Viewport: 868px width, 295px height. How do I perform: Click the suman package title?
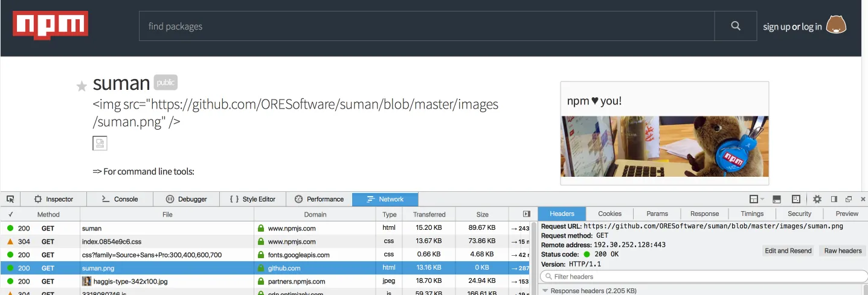click(121, 83)
